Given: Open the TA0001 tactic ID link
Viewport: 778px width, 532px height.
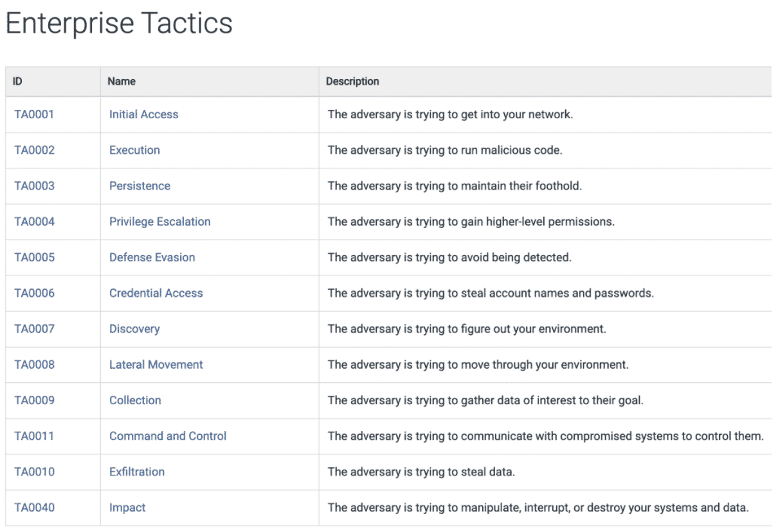Looking at the screenshot, I should tap(34, 114).
